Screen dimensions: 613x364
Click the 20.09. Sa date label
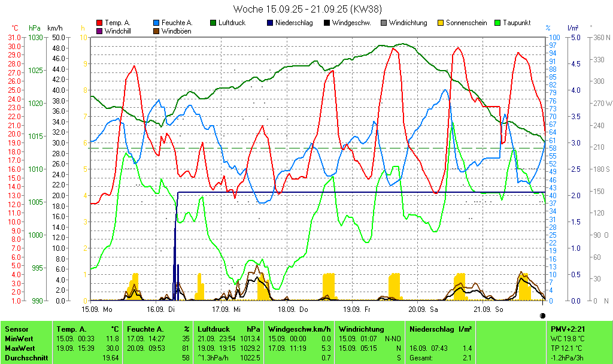click(423, 310)
